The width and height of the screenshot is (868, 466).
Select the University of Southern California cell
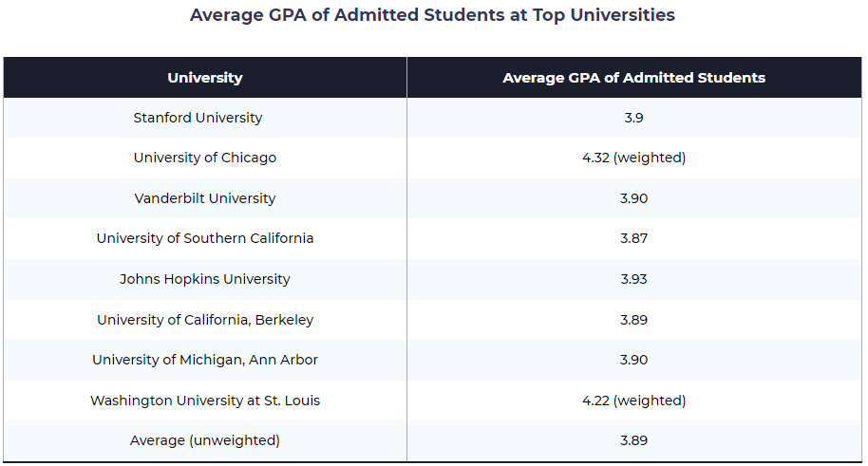(205, 238)
